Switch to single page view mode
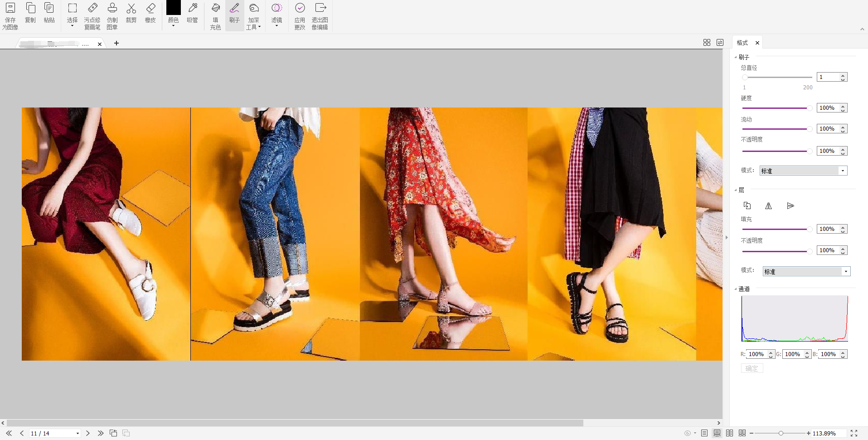 [704, 433]
